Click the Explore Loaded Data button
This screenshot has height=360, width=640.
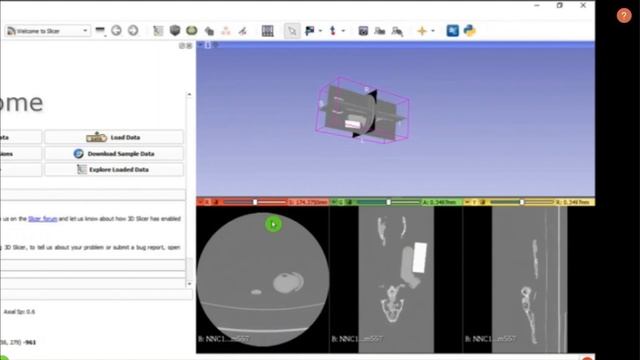tap(114, 170)
